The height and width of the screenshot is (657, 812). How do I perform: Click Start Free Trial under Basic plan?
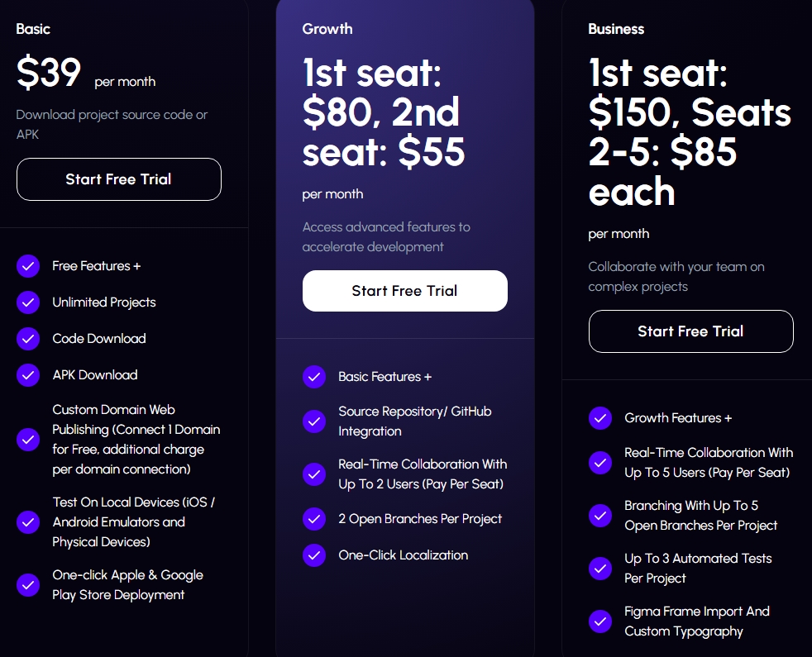[118, 179]
